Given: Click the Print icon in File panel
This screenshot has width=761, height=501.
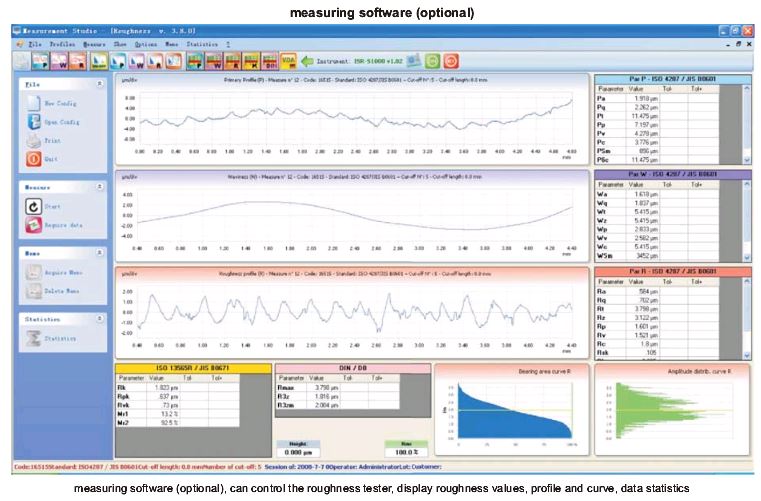Looking at the screenshot, I should pyautogui.click(x=32, y=142).
